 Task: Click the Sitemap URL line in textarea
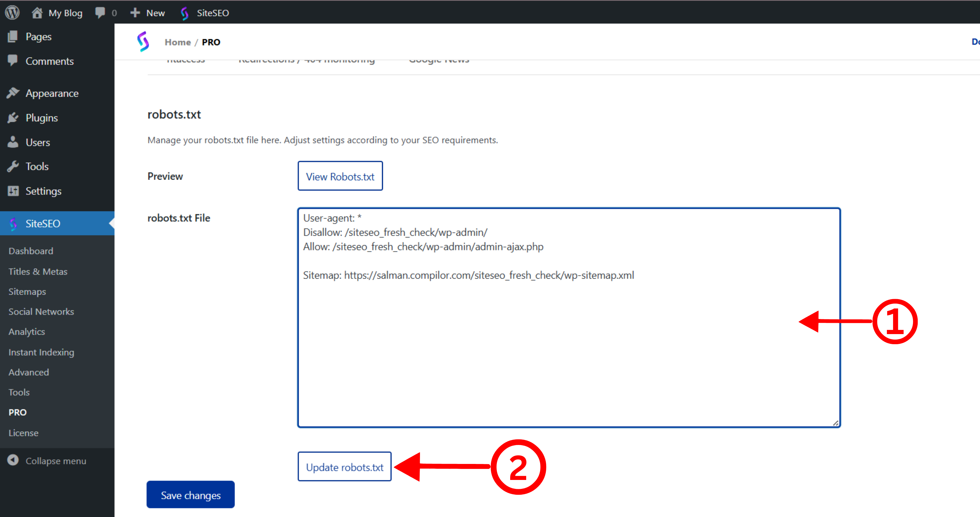468,275
